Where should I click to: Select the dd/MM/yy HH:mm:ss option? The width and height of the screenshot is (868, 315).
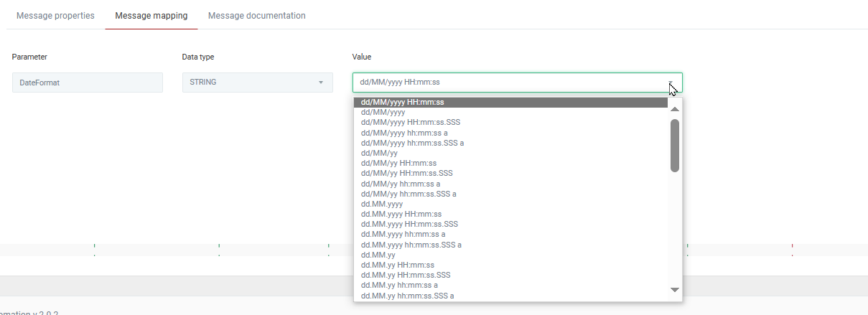398,163
